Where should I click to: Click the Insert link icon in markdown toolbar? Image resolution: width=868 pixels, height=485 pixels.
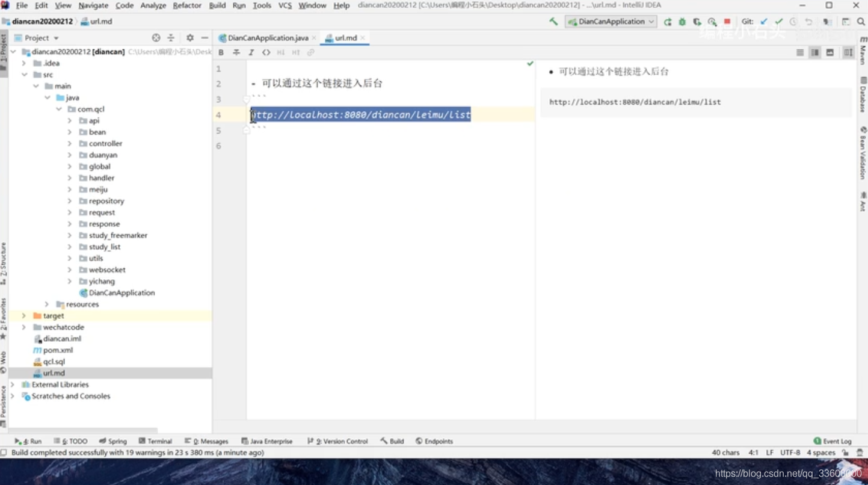(311, 52)
